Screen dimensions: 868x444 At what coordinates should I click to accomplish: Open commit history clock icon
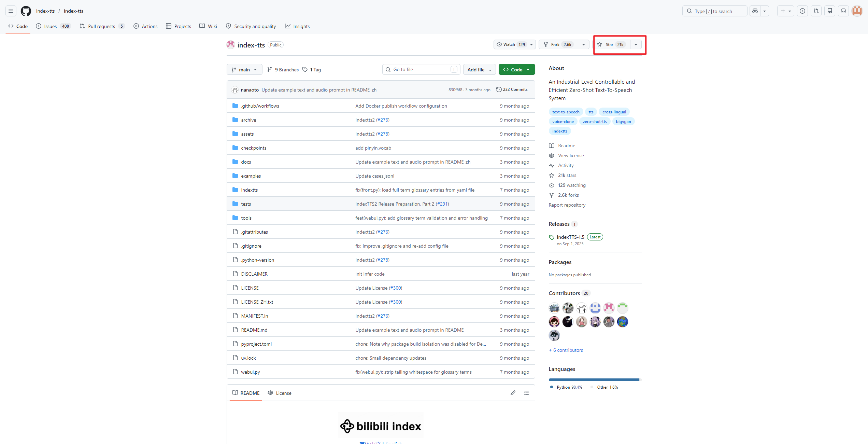pyautogui.click(x=499, y=89)
